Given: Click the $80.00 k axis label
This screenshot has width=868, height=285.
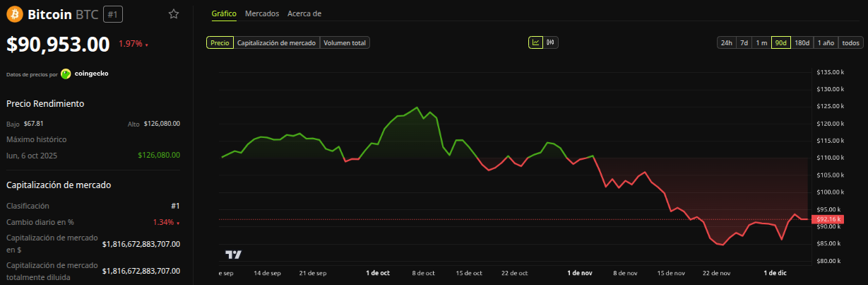Looking at the screenshot, I should coord(829,261).
